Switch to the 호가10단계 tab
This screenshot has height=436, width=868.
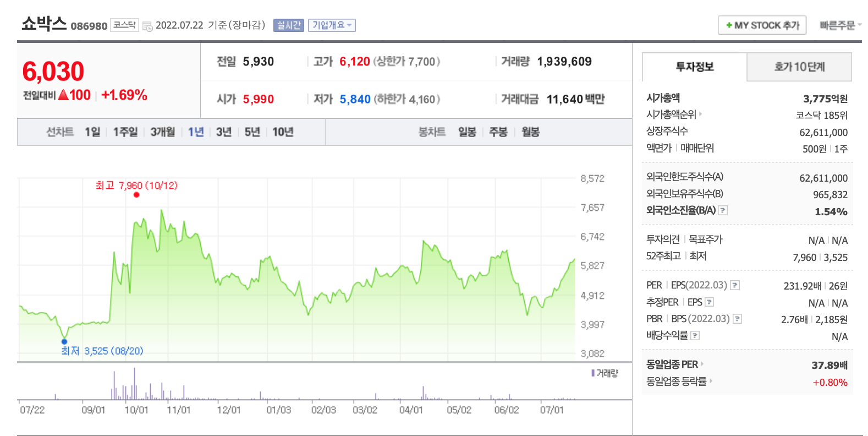click(799, 67)
